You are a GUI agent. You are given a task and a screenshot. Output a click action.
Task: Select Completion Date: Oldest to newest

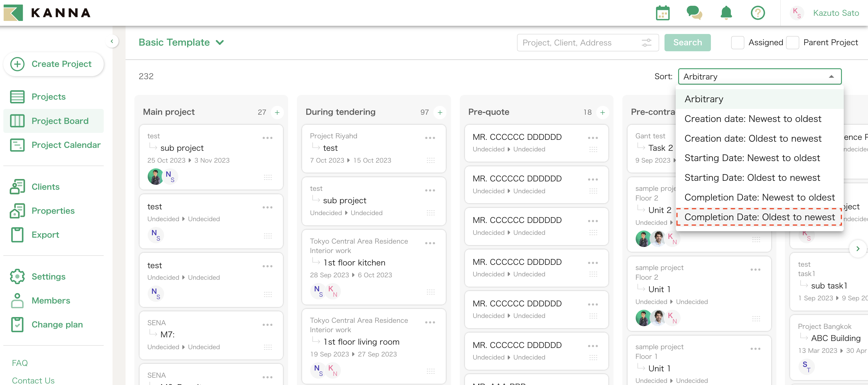(759, 217)
